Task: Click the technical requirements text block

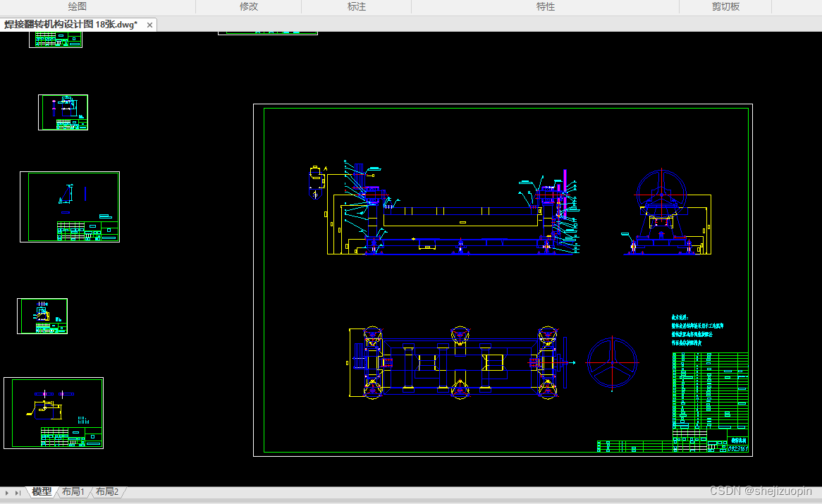Action: [x=697, y=330]
